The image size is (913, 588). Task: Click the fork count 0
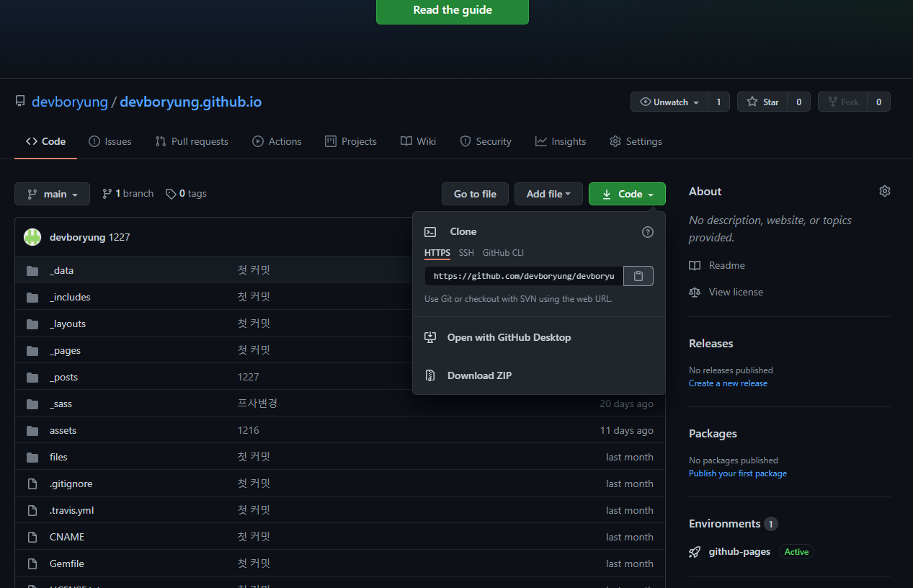click(879, 102)
